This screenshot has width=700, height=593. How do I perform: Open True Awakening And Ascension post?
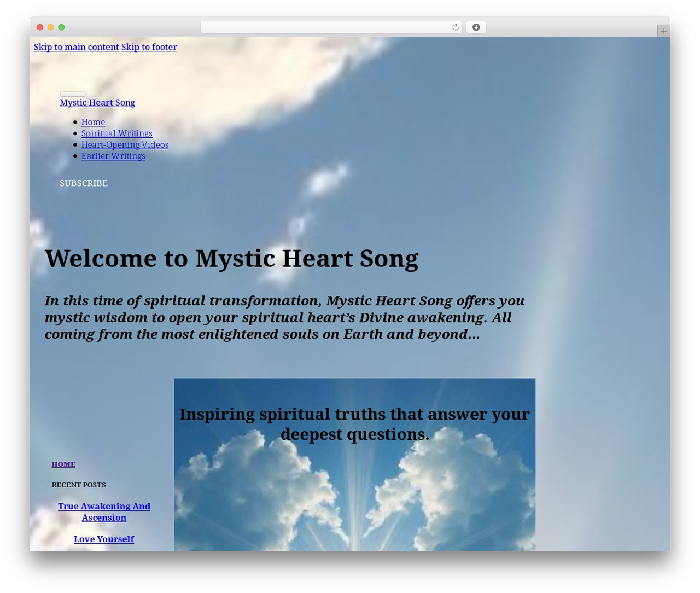(104, 512)
